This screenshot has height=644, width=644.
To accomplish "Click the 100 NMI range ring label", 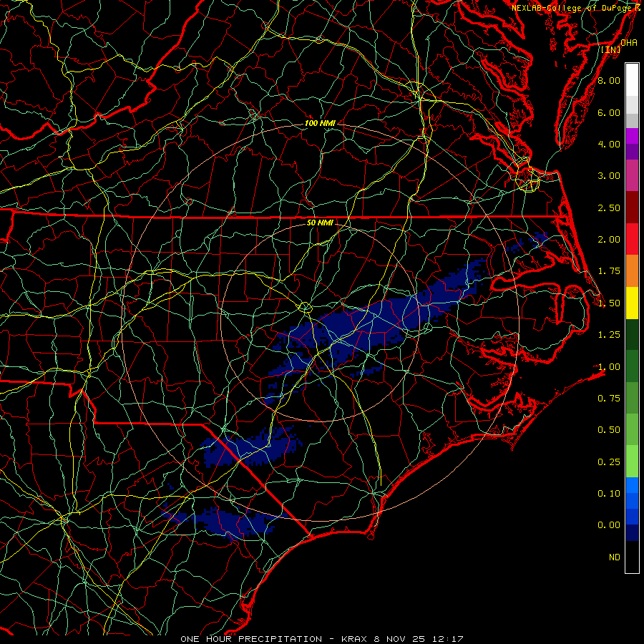I will pos(320,123).
